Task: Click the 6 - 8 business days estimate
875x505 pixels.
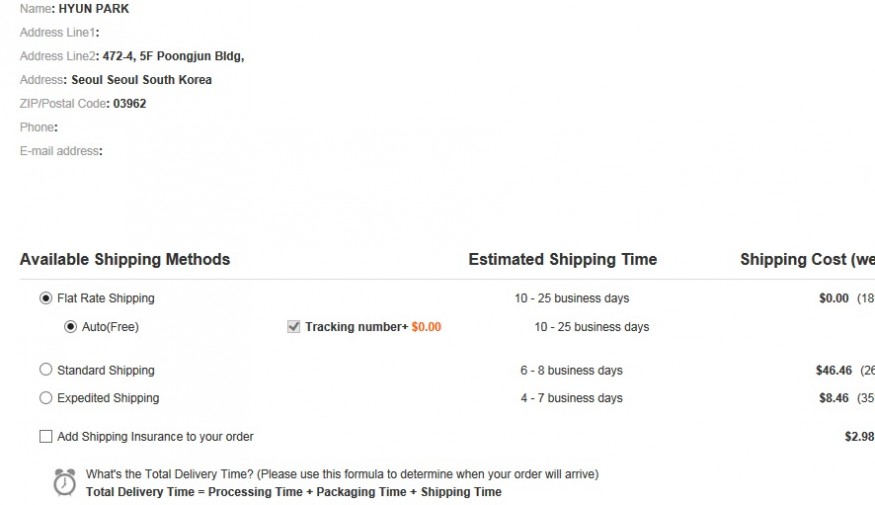Action: pyautogui.click(x=571, y=370)
